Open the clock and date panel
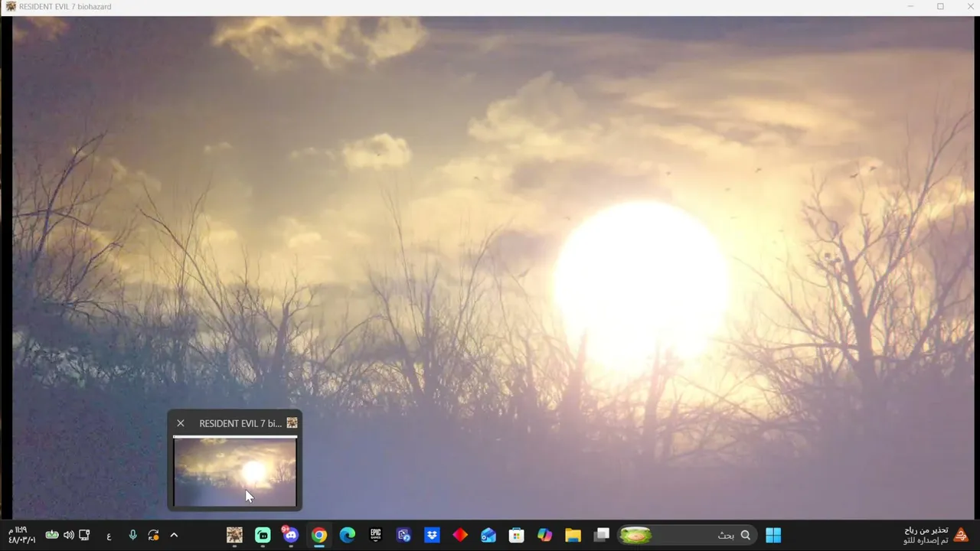This screenshot has height=551, width=980. click(x=21, y=535)
